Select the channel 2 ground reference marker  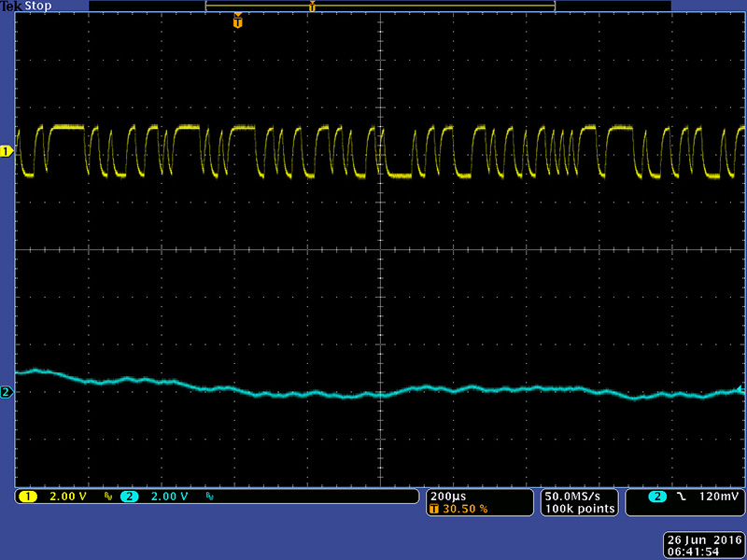point(7,393)
